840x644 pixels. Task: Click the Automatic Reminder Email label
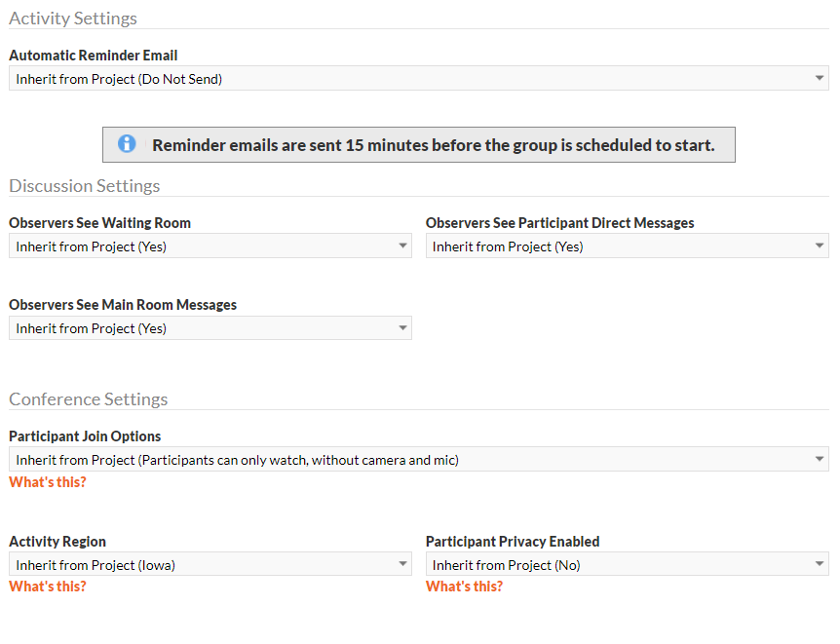[x=94, y=56]
